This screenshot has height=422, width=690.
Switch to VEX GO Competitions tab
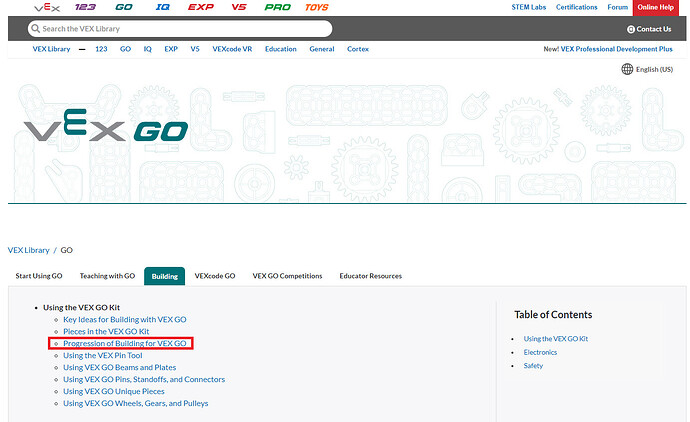click(x=287, y=276)
